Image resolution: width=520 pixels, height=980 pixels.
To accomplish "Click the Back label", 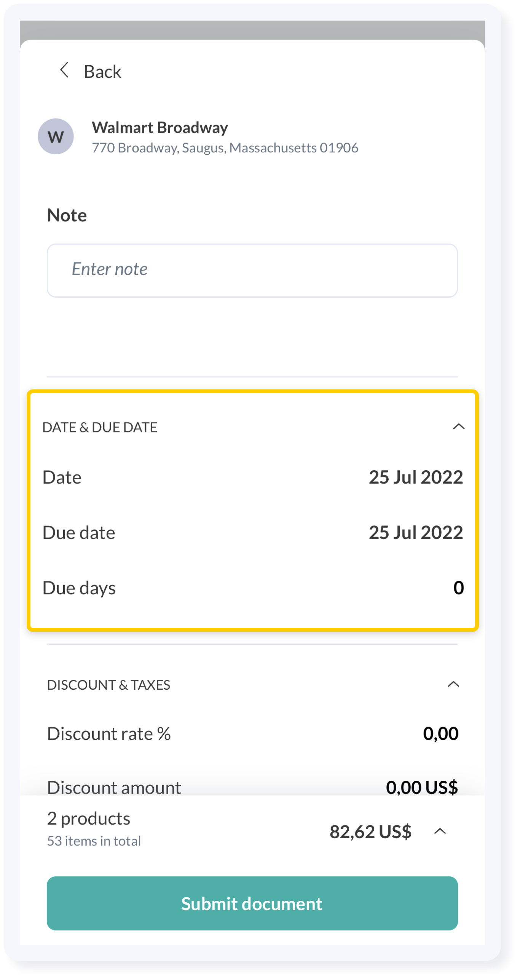I will pos(102,72).
